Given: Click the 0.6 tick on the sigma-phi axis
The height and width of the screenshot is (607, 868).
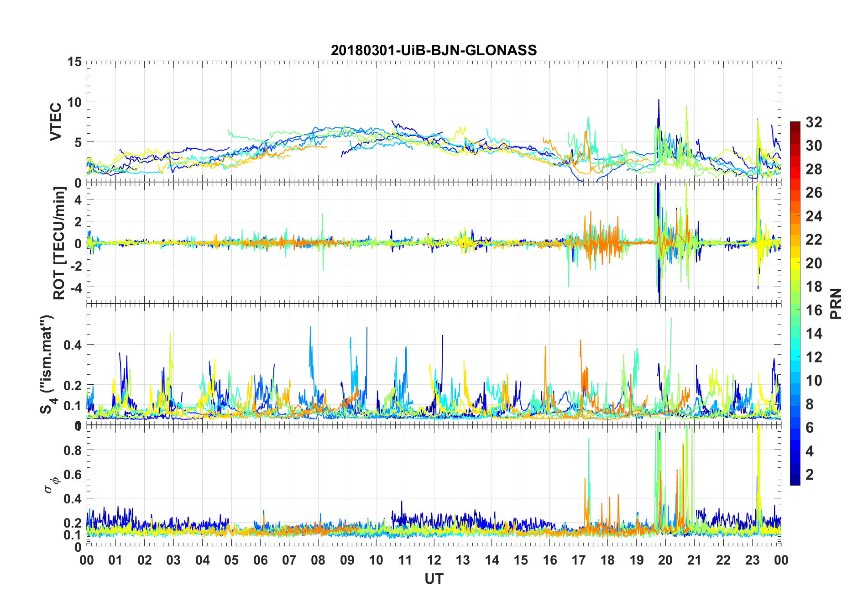Looking at the screenshot, I should [x=73, y=474].
